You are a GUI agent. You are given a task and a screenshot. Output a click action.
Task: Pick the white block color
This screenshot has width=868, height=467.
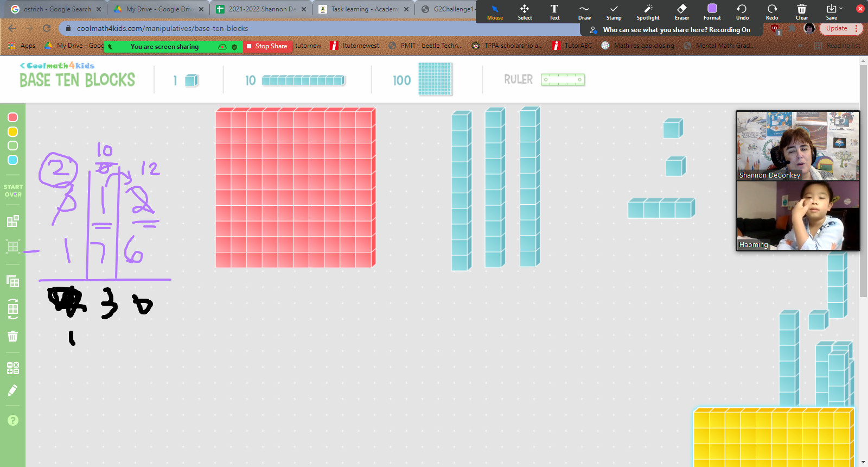coord(13,146)
